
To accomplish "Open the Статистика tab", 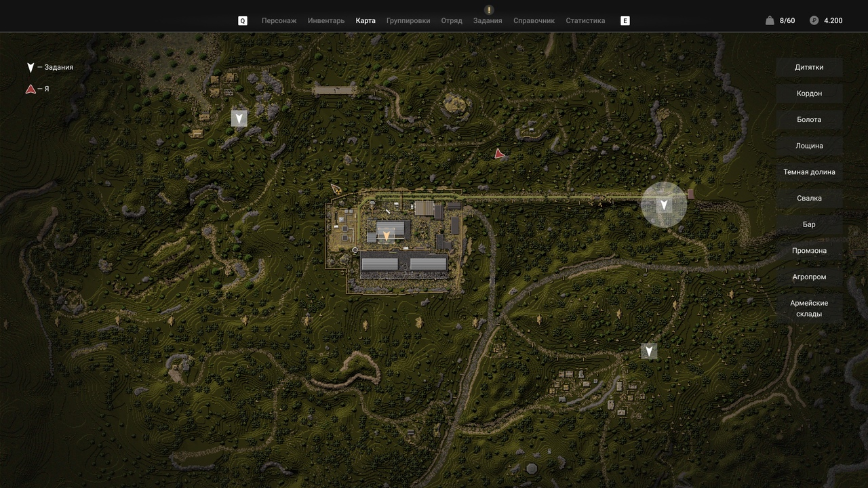I will pyautogui.click(x=585, y=20).
